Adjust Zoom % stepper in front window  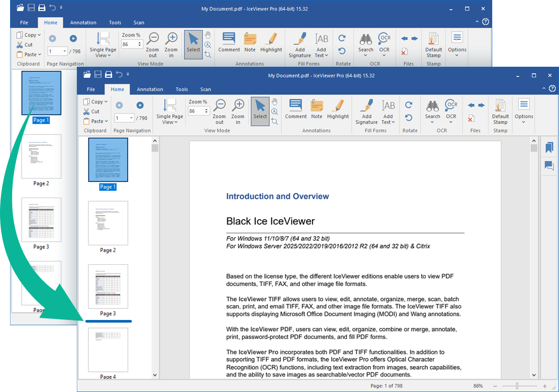click(x=206, y=111)
